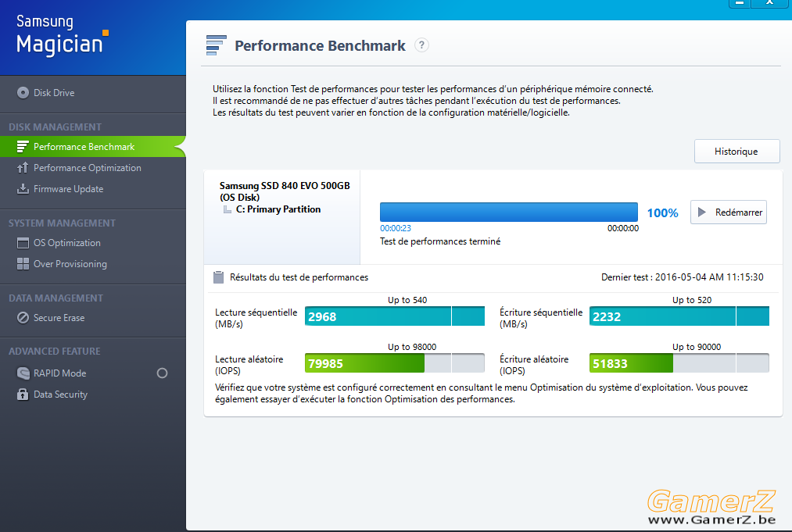792x532 pixels.
Task: Click the Disk Drive disc icon
Action: pos(23,93)
